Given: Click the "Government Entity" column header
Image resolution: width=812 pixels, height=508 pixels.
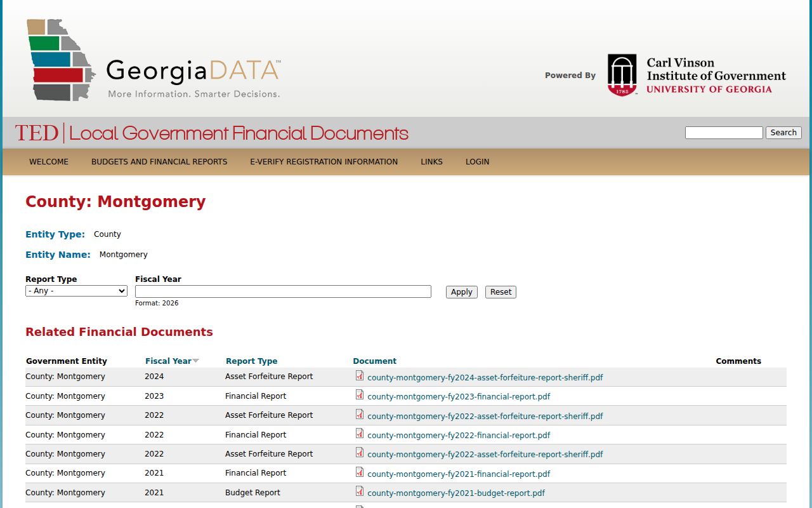Looking at the screenshot, I should pyautogui.click(x=67, y=361).
